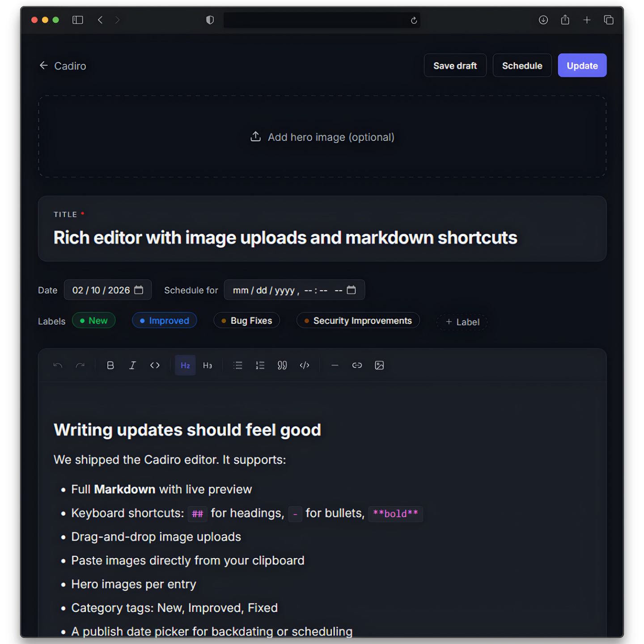This screenshot has width=644, height=644.
Task: Open the Safari share menu
Action: pos(565,20)
